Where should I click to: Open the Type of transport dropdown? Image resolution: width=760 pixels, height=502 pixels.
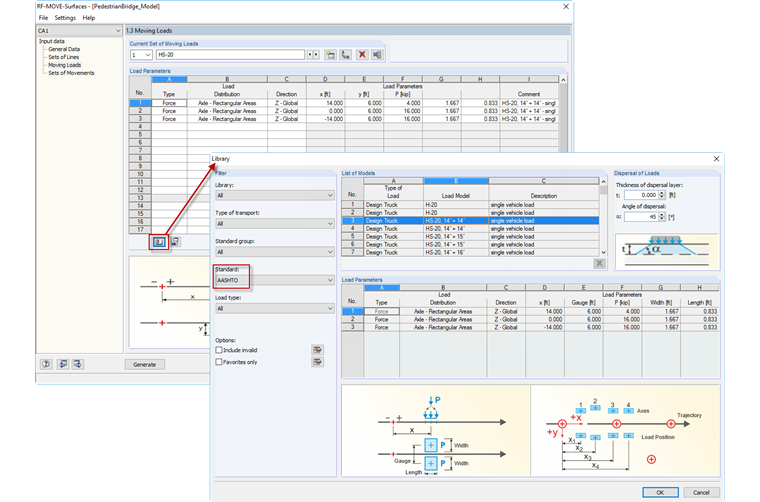[x=275, y=223]
